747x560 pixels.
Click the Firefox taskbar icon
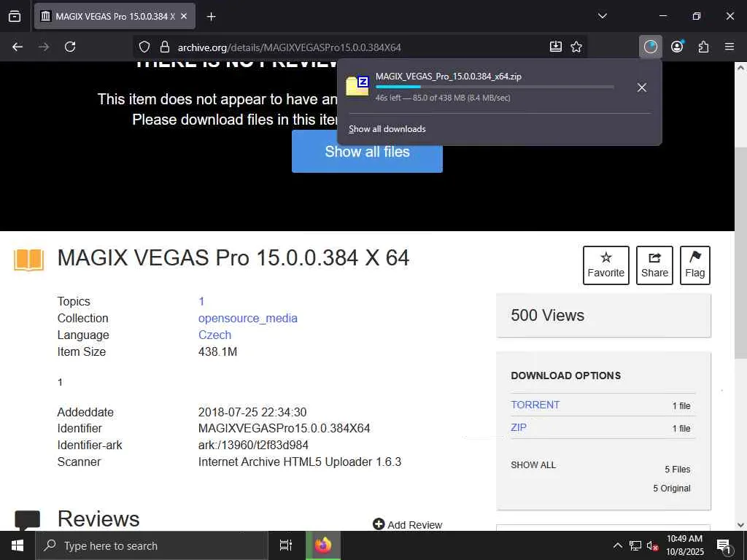click(x=323, y=545)
